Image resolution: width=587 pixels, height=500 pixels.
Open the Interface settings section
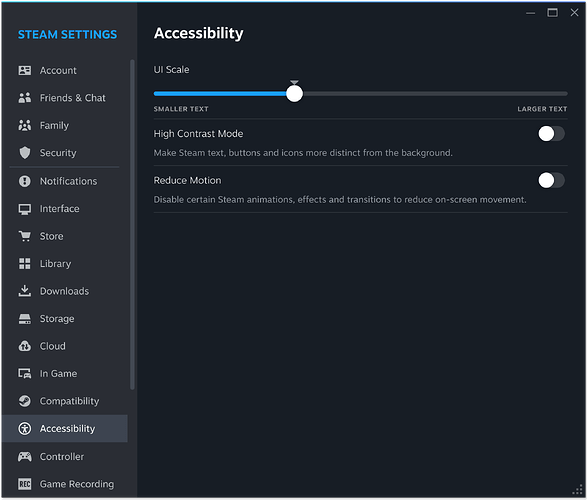[x=64, y=209]
